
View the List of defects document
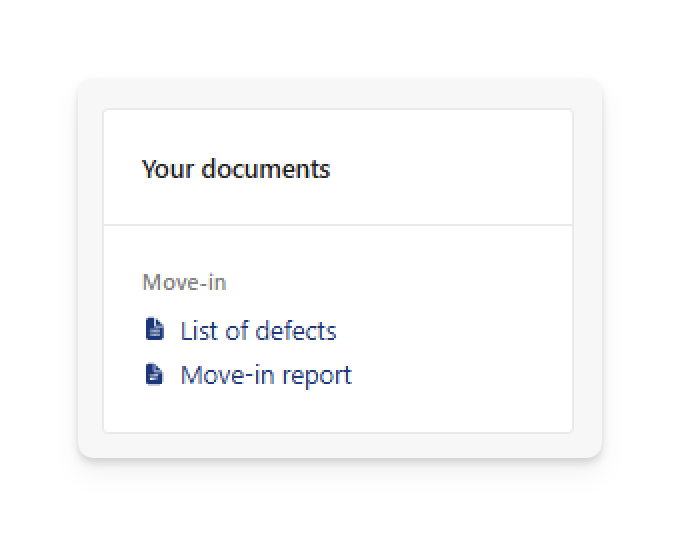tap(258, 331)
